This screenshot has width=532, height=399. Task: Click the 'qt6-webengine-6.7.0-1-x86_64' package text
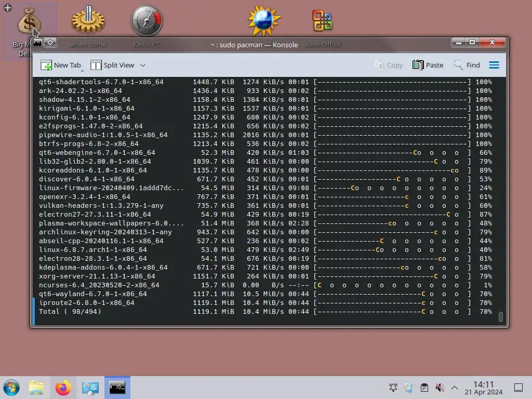click(x=97, y=152)
